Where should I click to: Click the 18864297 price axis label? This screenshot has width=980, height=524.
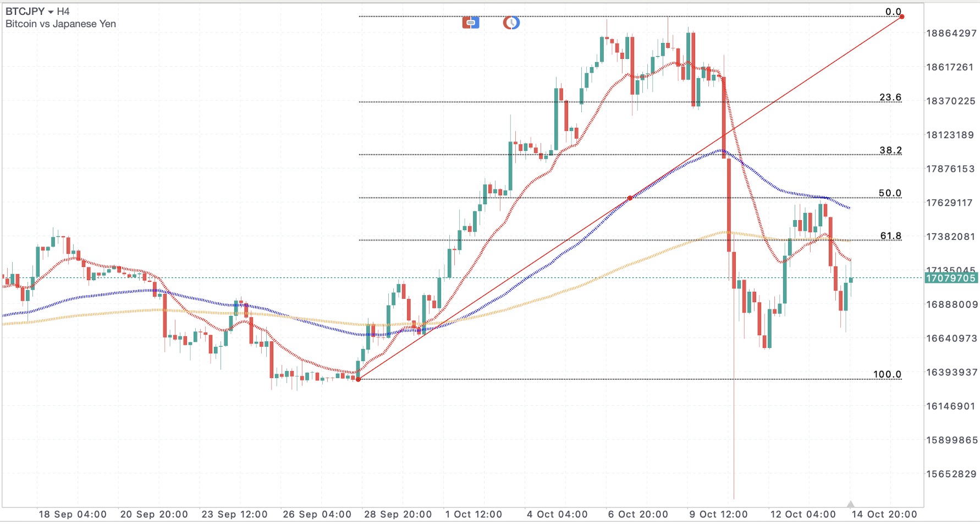[x=951, y=33]
